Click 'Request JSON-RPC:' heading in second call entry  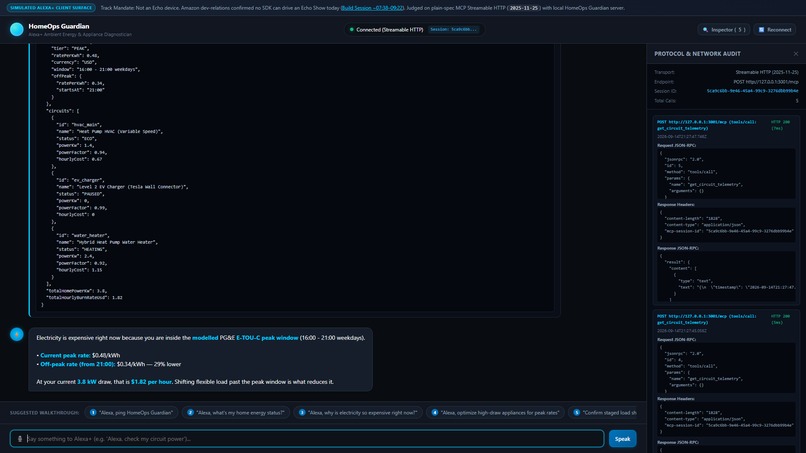(x=676, y=339)
